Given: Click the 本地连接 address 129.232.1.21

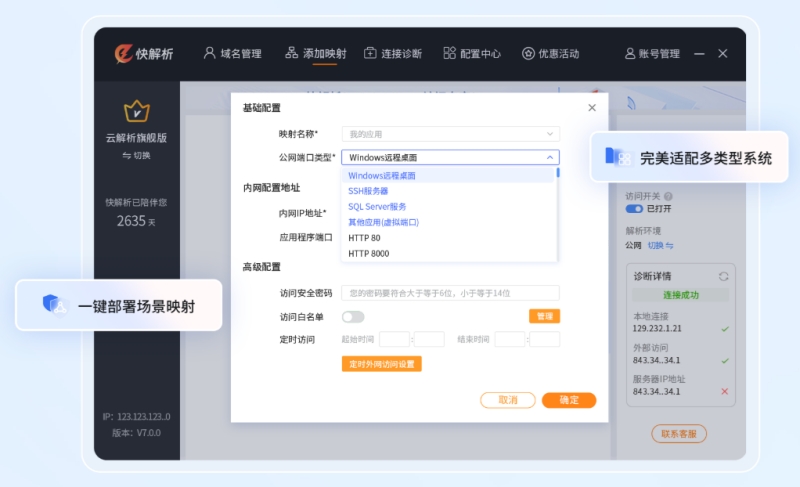Looking at the screenshot, I should (657, 329).
